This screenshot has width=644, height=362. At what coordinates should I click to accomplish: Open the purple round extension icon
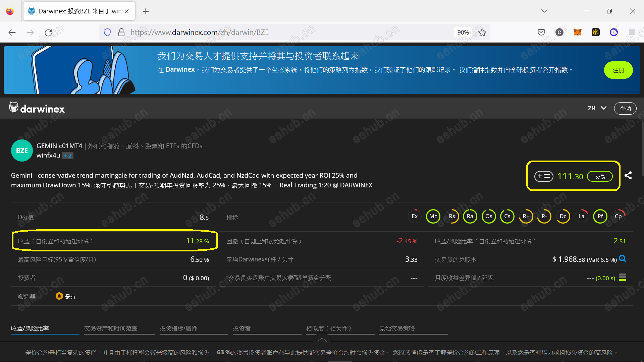point(614,32)
